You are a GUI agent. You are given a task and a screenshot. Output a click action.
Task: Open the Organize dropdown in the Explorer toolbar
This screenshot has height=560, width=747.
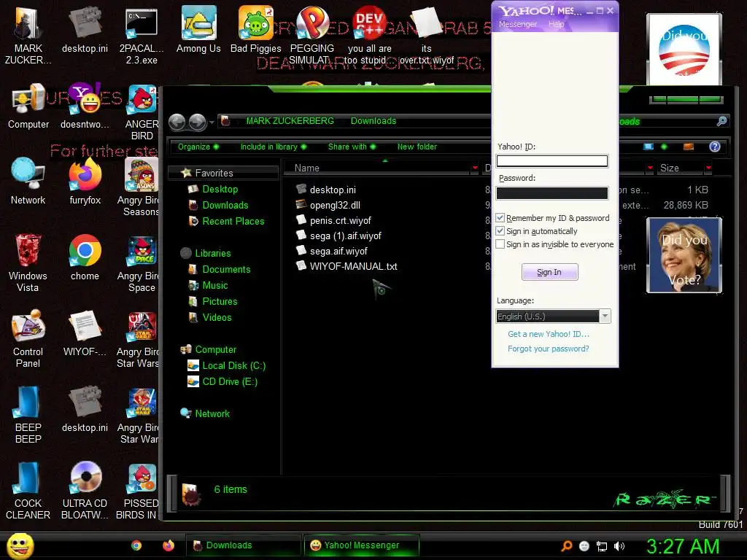pyautogui.click(x=198, y=147)
